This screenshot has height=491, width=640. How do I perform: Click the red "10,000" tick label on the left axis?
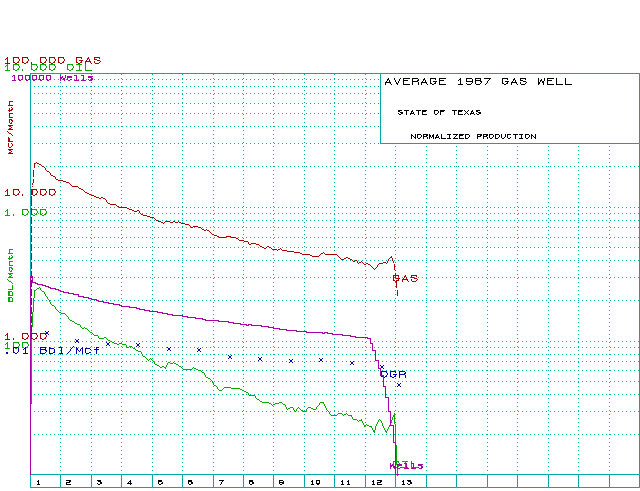(30, 192)
